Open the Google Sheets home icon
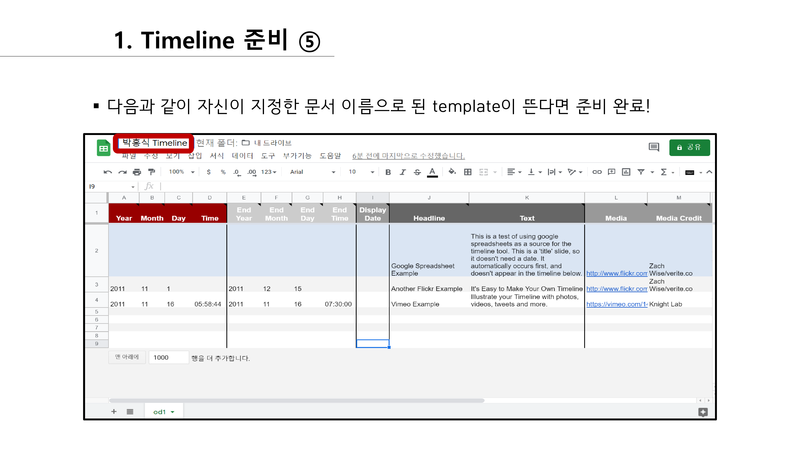Screen dimensions: 800x450 click(x=104, y=148)
